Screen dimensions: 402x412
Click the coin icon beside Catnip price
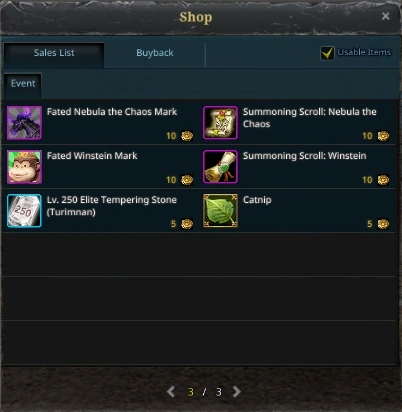point(383,224)
